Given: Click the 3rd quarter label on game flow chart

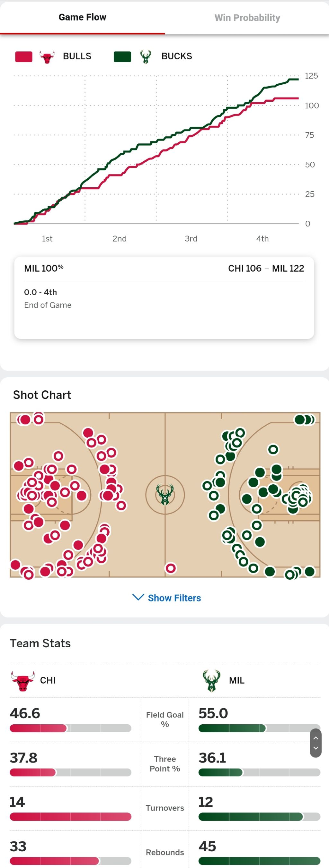Looking at the screenshot, I should click(191, 239).
